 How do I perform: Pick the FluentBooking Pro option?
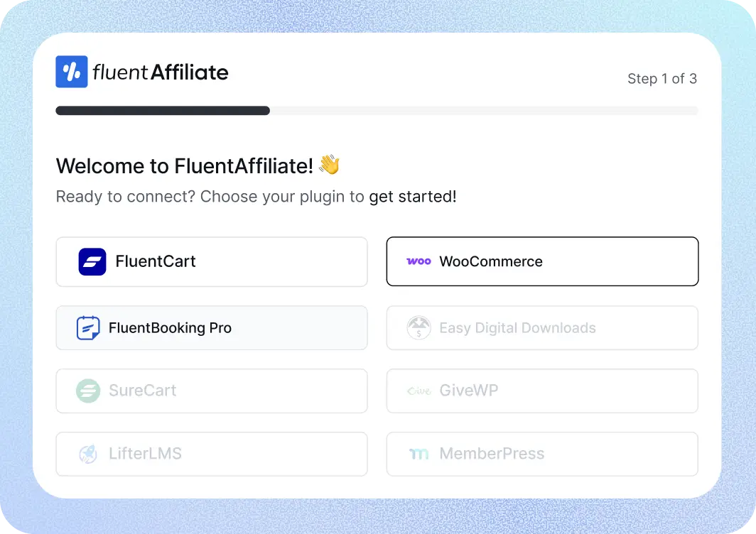point(284,328)
